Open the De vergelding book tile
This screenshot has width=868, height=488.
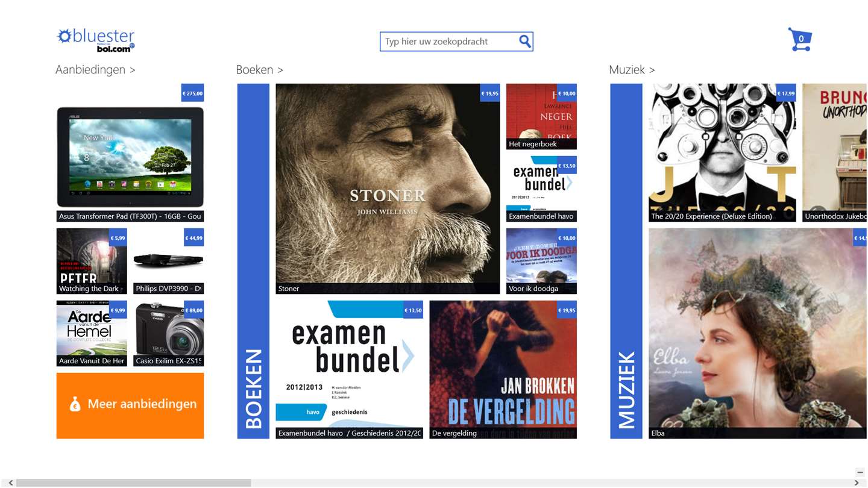(x=503, y=369)
